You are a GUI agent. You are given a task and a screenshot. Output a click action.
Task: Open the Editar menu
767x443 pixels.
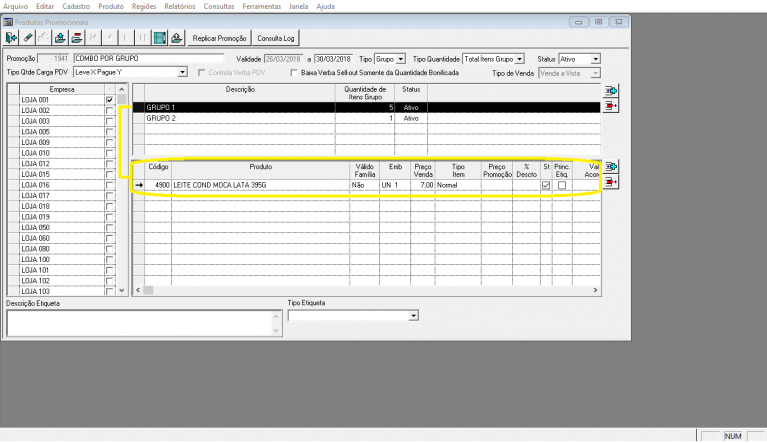pyautogui.click(x=45, y=6)
